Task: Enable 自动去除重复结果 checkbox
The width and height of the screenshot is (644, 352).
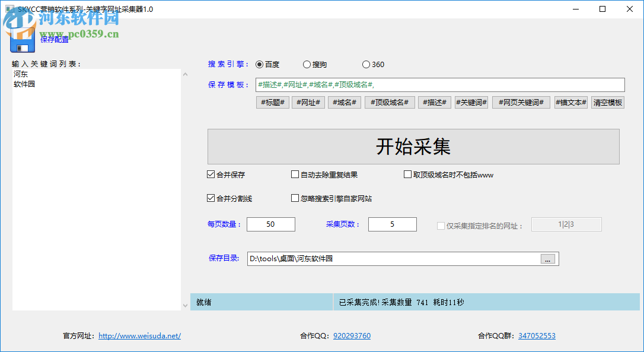Action: pyautogui.click(x=295, y=174)
